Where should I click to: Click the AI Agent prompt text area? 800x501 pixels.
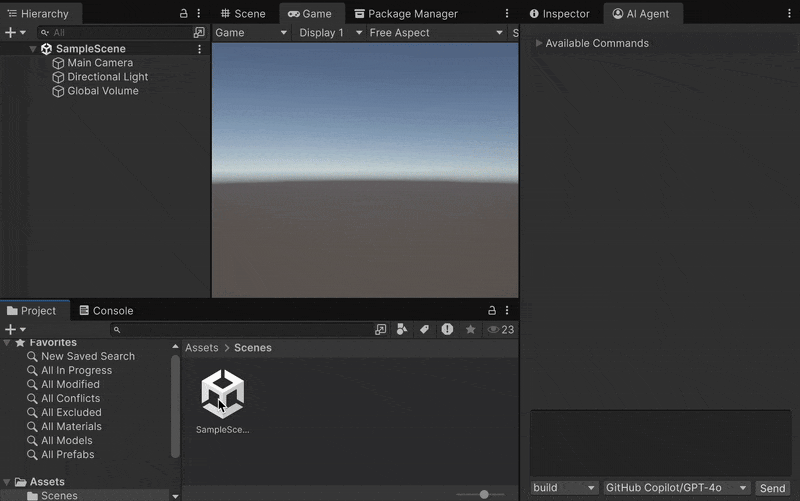660,443
